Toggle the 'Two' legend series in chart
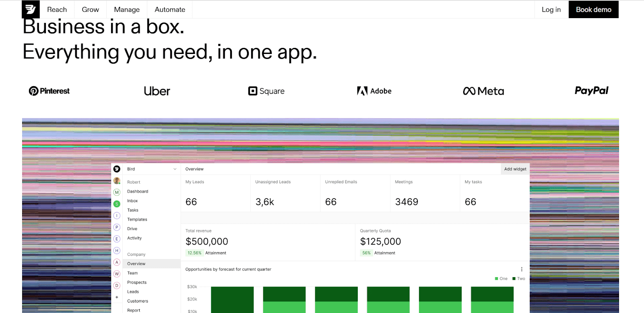This screenshot has height=313, width=644. tap(519, 279)
